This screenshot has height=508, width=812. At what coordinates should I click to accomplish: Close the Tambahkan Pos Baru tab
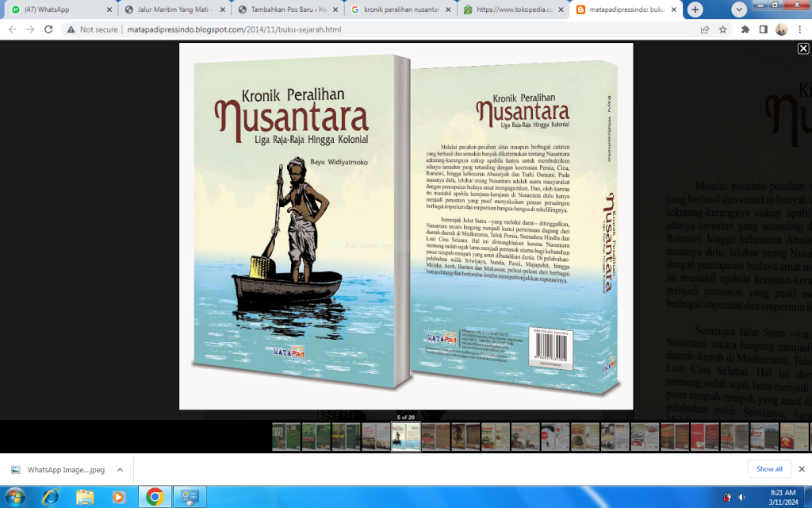pos(335,10)
